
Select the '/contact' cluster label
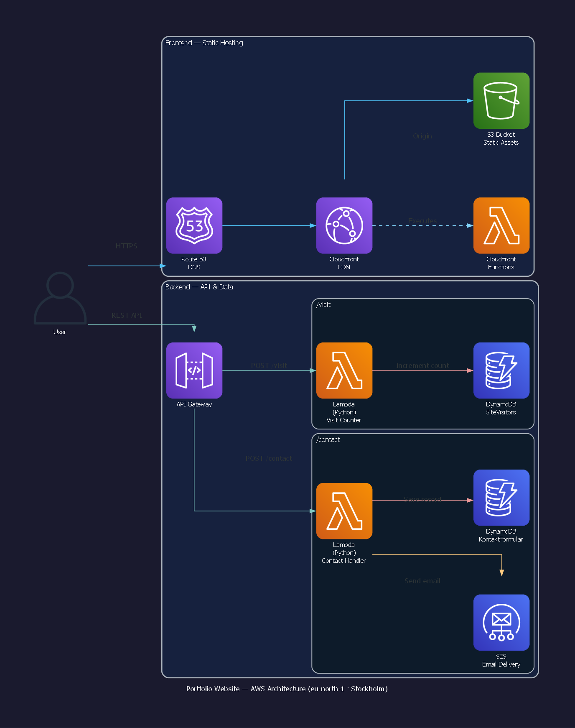click(328, 439)
